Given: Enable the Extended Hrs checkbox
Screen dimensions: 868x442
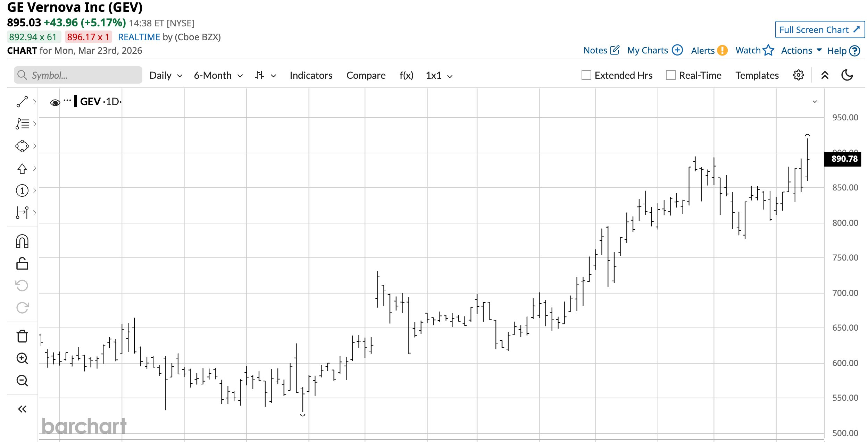Looking at the screenshot, I should point(586,75).
